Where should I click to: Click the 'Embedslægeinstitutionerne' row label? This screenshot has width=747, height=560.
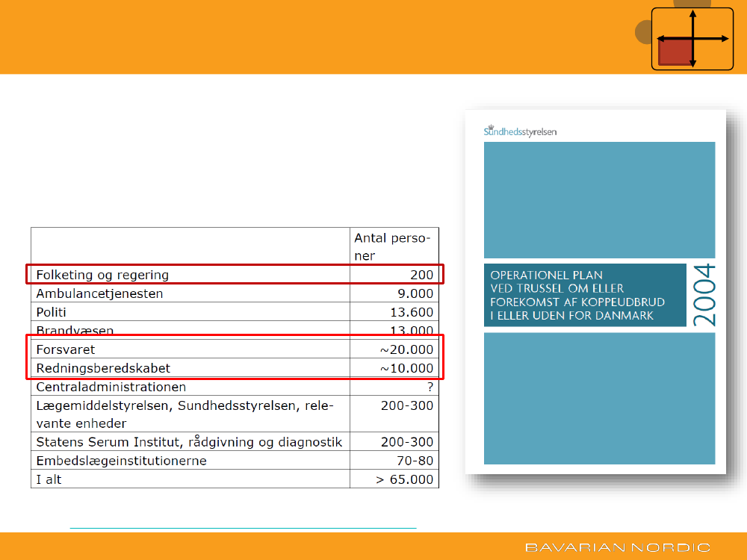(x=121, y=461)
